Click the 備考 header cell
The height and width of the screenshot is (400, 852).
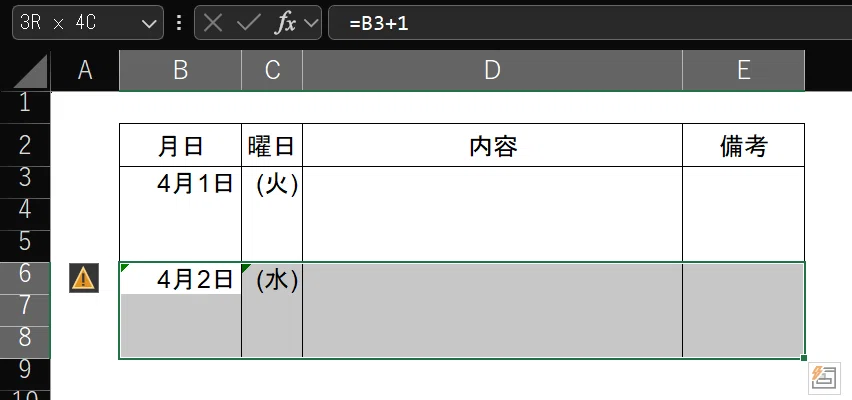(743, 146)
